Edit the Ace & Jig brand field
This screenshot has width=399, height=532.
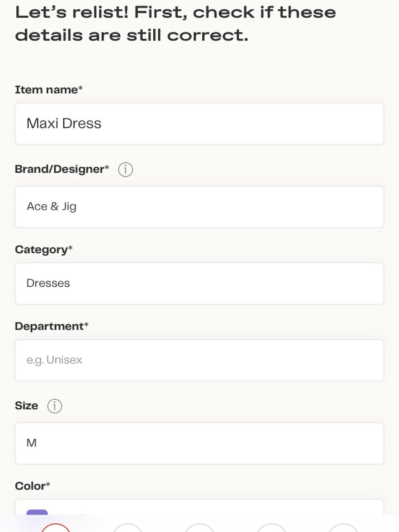tap(199, 207)
